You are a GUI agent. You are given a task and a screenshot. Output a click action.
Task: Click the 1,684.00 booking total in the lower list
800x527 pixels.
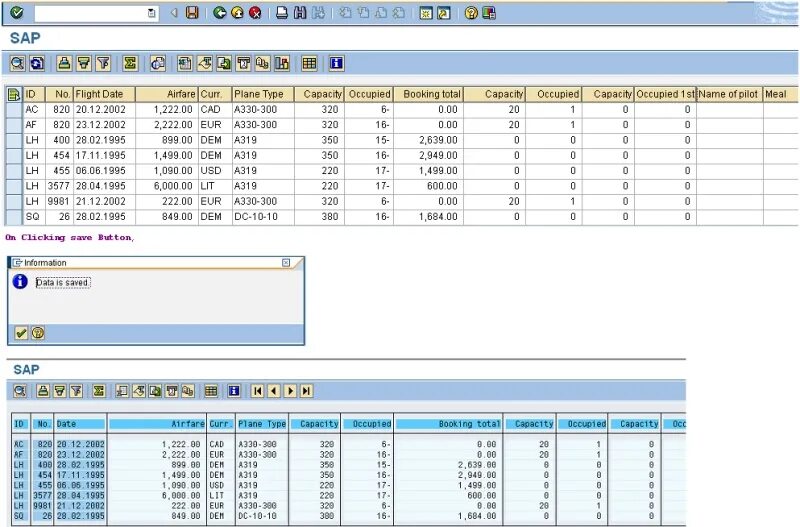(477, 516)
